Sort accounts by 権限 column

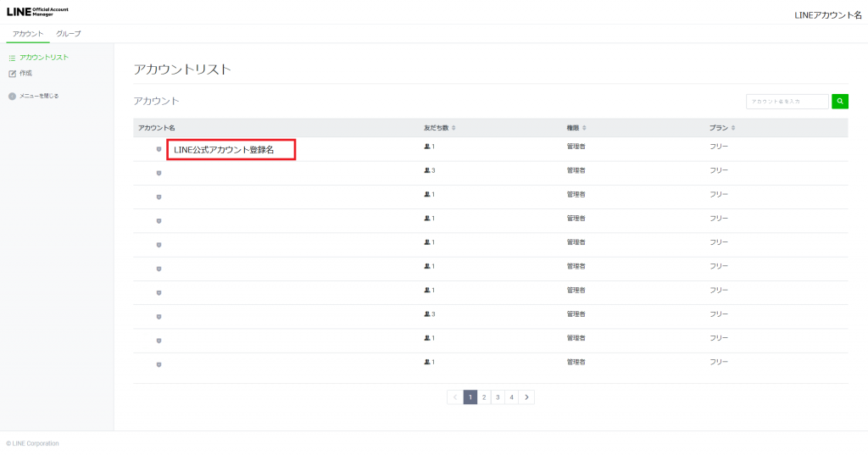(x=576, y=128)
